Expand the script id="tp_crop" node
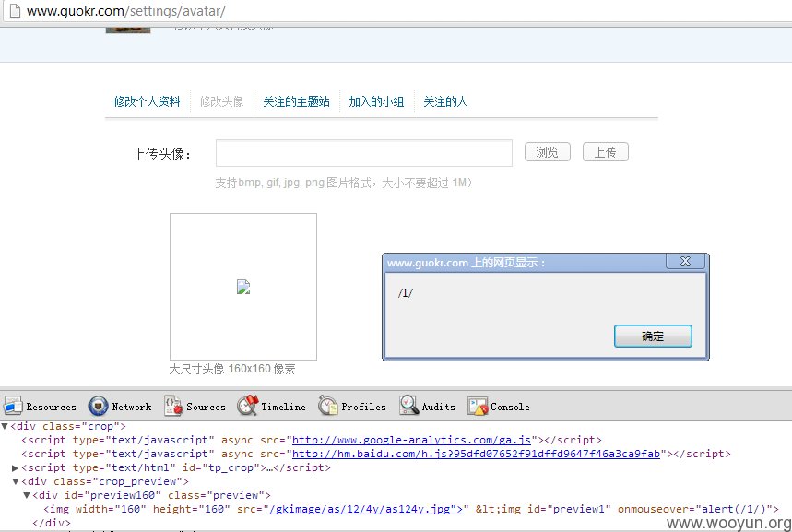The width and height of the screenshot is (792, 532). point(15,467)
